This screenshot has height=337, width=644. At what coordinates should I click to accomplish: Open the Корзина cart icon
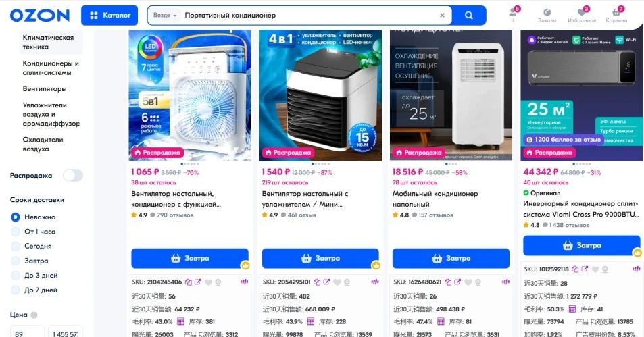[616, 15]
